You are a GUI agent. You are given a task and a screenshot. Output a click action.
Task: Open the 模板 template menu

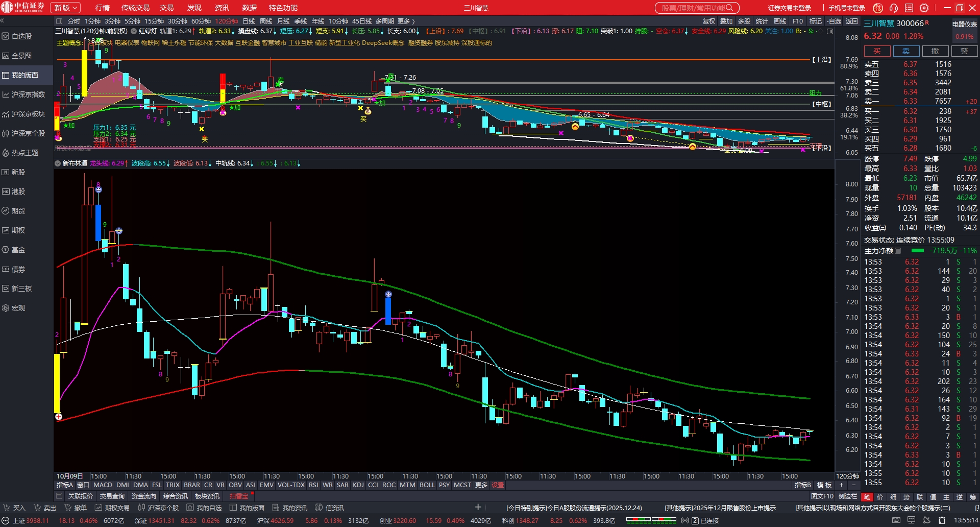(824, 485)
